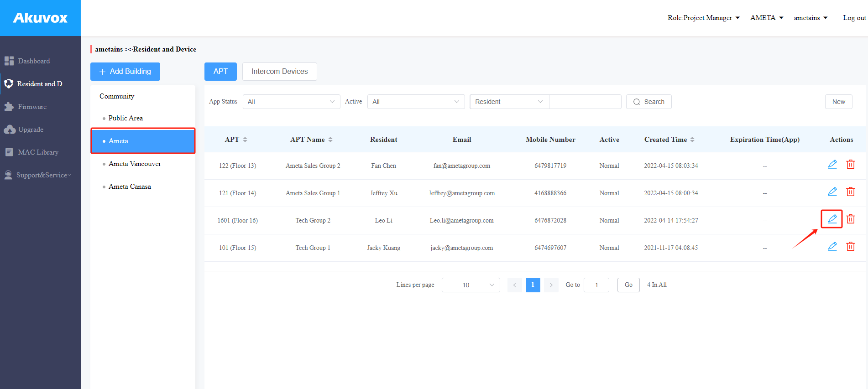Expand the ametains account dropdown
This screenshot has height=389, width=868.
click(810, 18)
